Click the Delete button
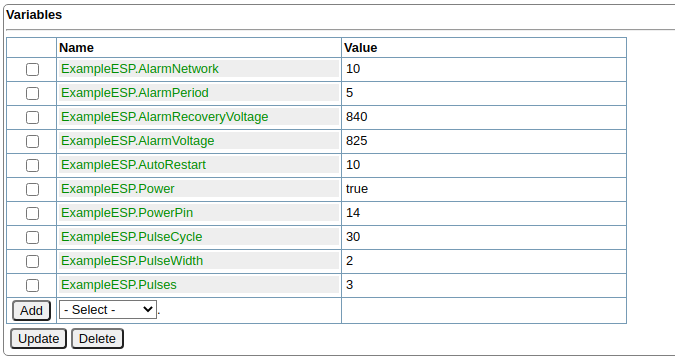Image resolution: width=675 pixels, height=364 pixels. (97, 339)
